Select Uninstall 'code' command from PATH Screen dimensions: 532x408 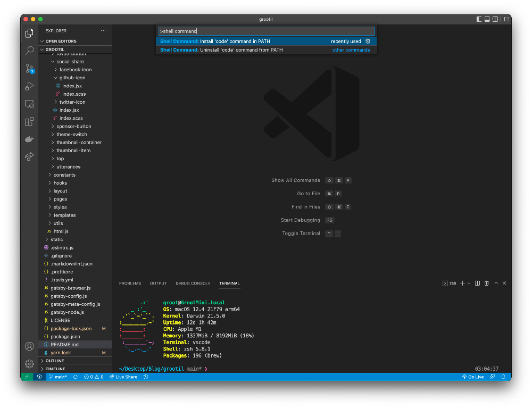point(267,50)
